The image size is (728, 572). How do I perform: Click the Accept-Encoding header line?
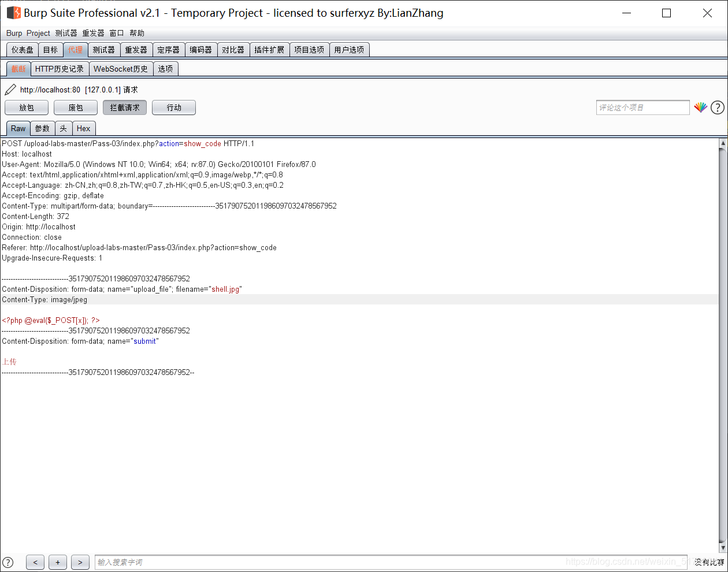tap(53, 195)
